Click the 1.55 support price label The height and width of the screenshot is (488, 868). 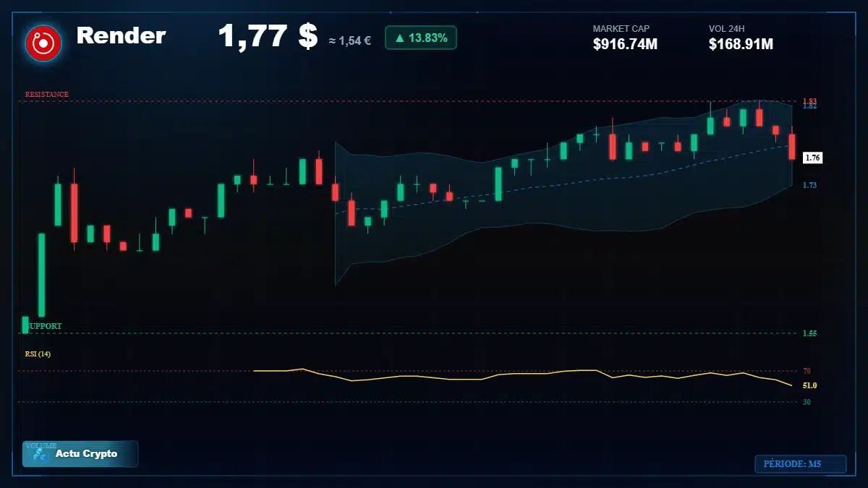click(809, 333)
